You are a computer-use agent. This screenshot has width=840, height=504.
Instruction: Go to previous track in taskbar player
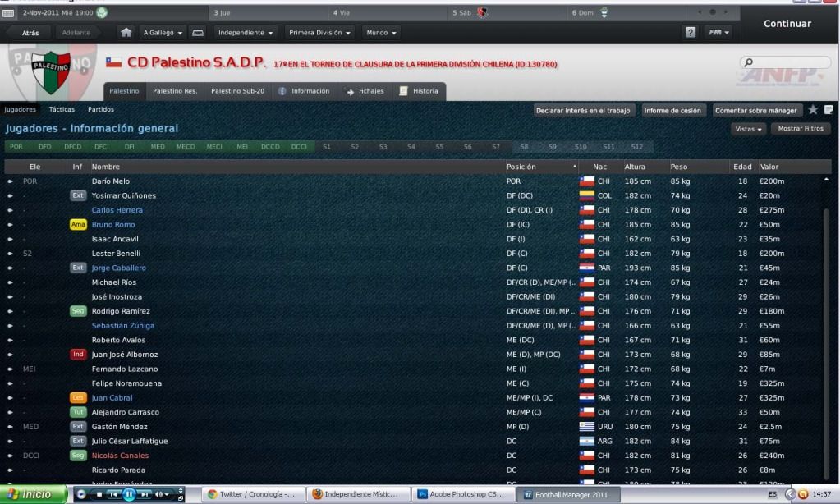(x=113, y=494)
